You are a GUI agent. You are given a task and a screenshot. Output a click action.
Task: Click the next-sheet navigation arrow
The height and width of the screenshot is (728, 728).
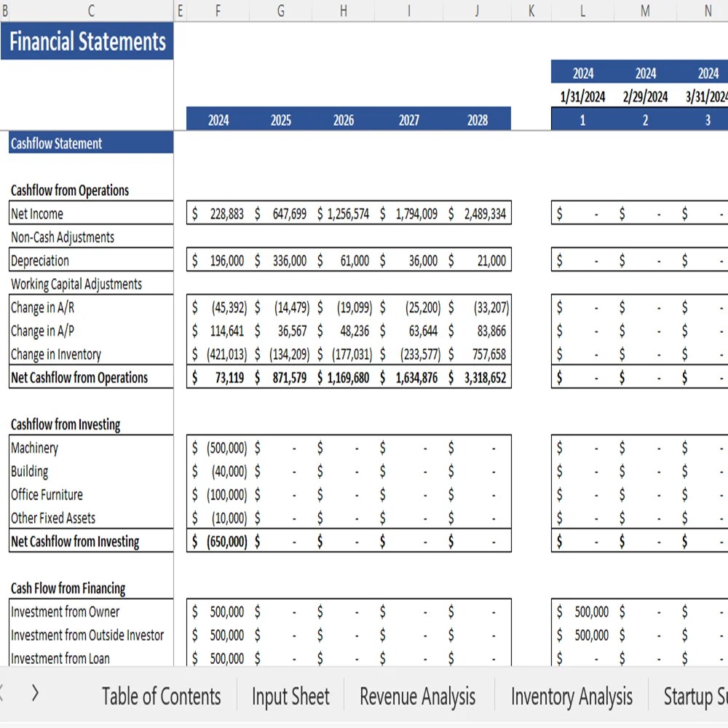pyautogui.click(x=35, y=694)
